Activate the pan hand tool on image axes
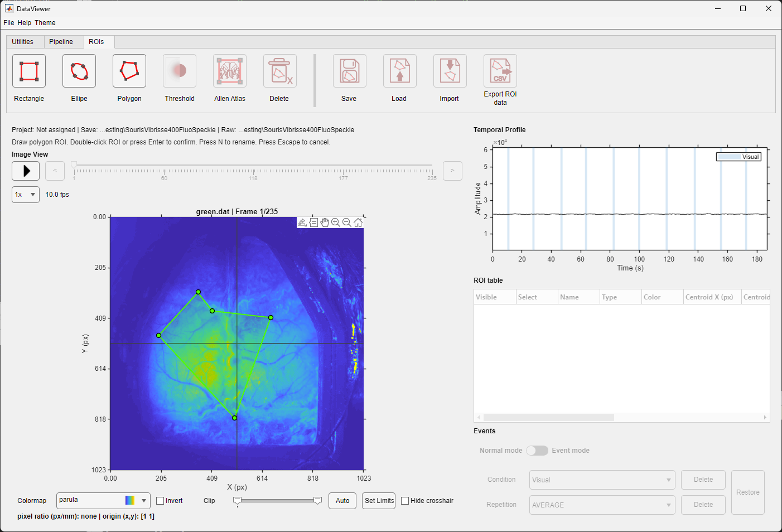This screenshot has height=532, width=782. coord(325,223)
